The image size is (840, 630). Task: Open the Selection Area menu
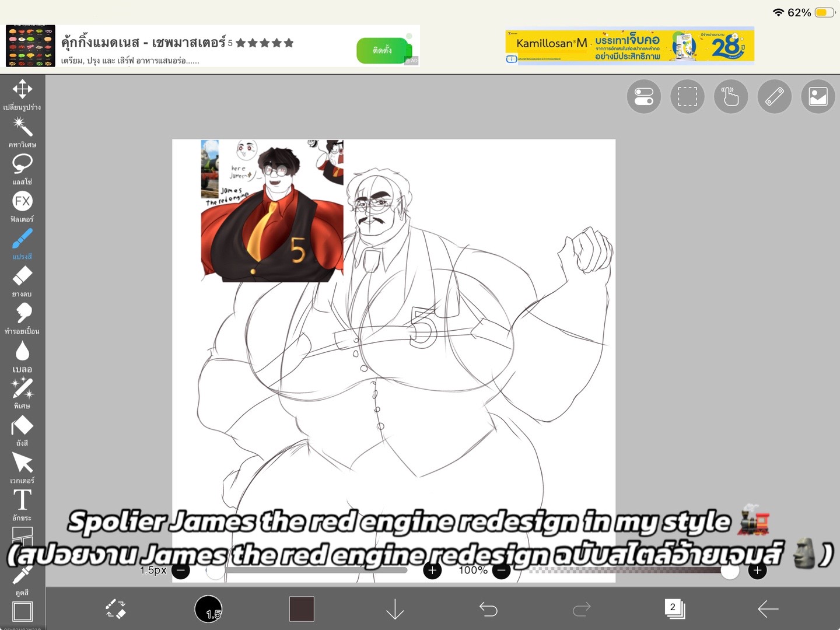(687, 96)
